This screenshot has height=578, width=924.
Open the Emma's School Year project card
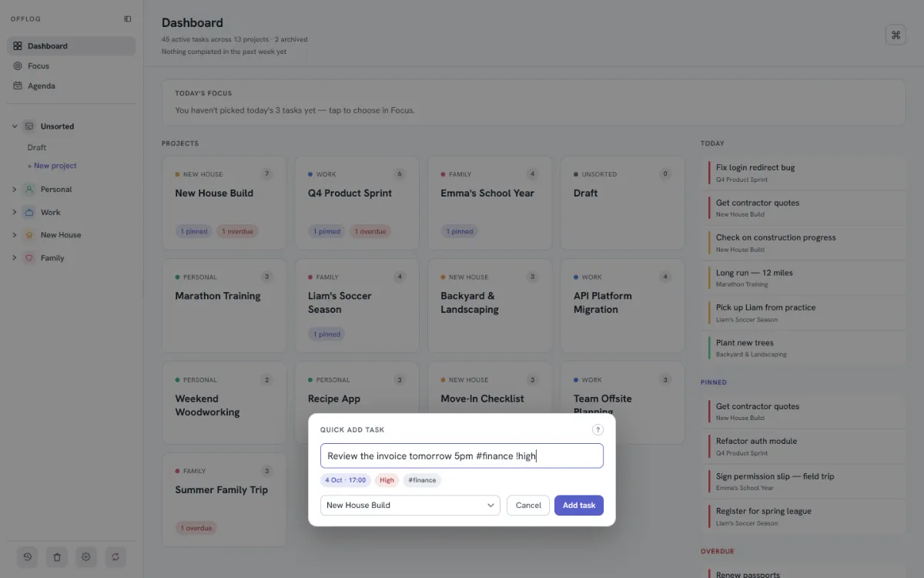[x=490, y=203]
